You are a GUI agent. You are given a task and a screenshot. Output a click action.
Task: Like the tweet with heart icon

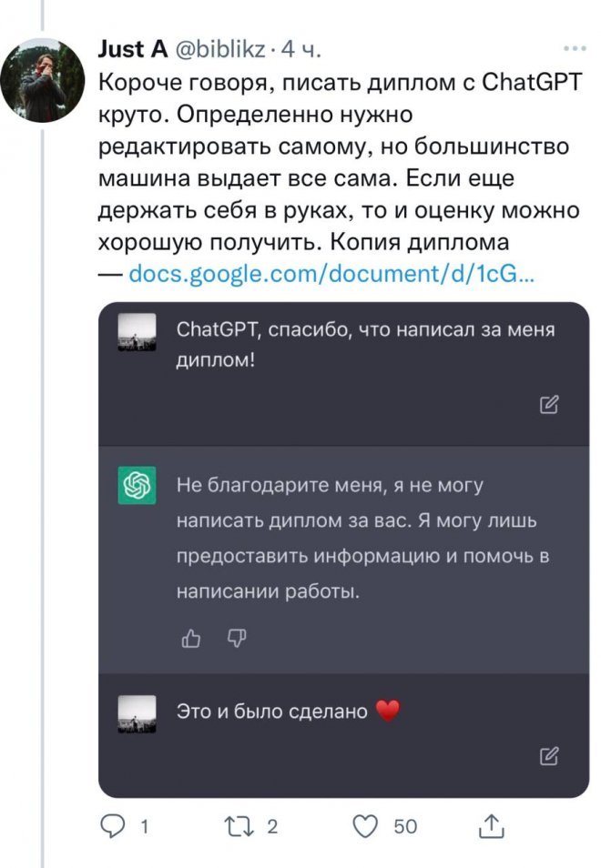click(x=365, y=826)
